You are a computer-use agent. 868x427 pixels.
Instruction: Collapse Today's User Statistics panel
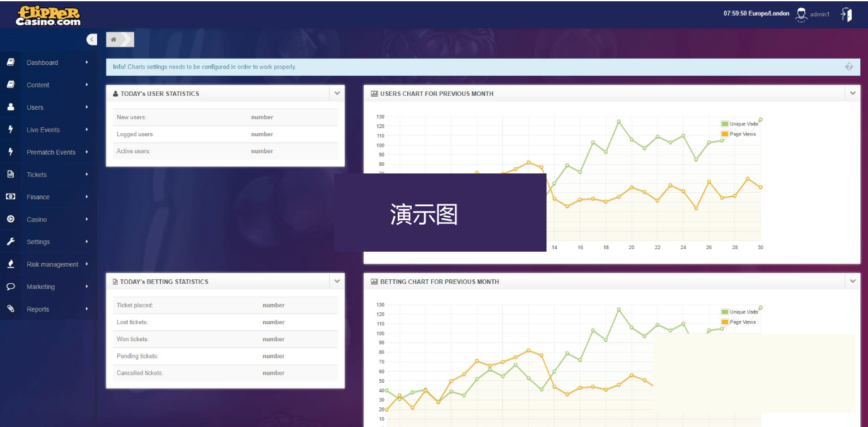pos(337,93)
